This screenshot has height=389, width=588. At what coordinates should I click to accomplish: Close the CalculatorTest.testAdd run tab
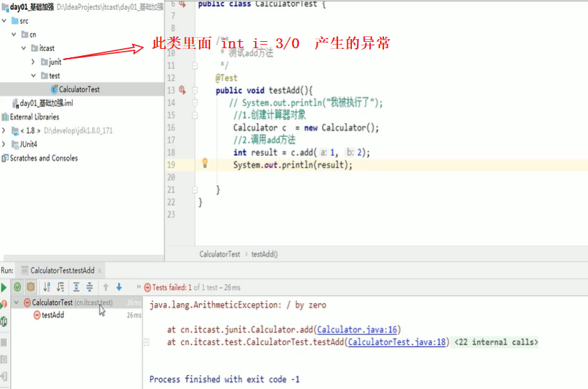(100, 271)
